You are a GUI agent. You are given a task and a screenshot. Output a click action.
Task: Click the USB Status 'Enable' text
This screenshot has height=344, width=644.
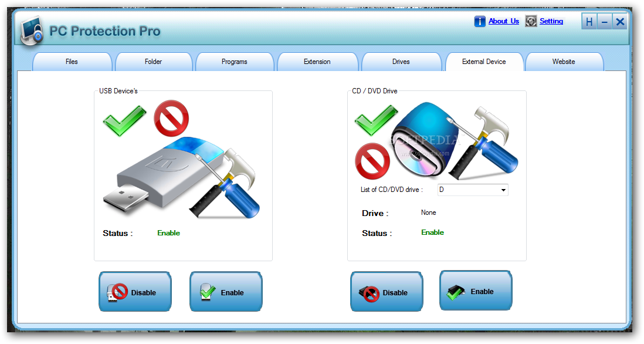coord(169,233)
